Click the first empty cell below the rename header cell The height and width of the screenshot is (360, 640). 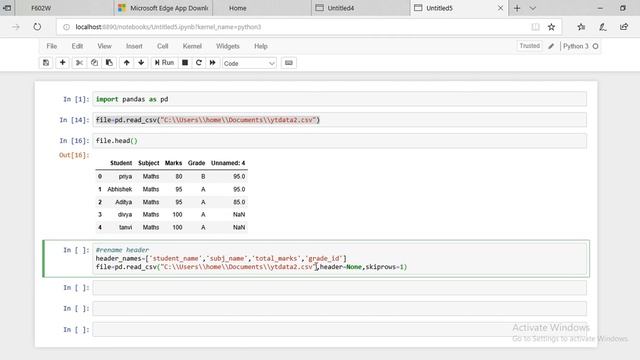pos(340,288)
